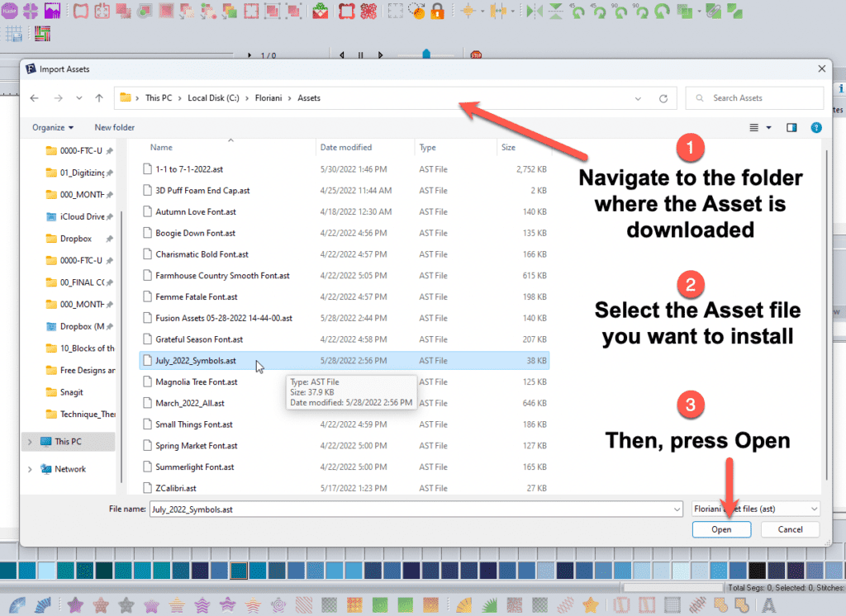This screenshot has height=616, width=846.
Task: Open the File name dropdown arrow
Action: (677, 509)
